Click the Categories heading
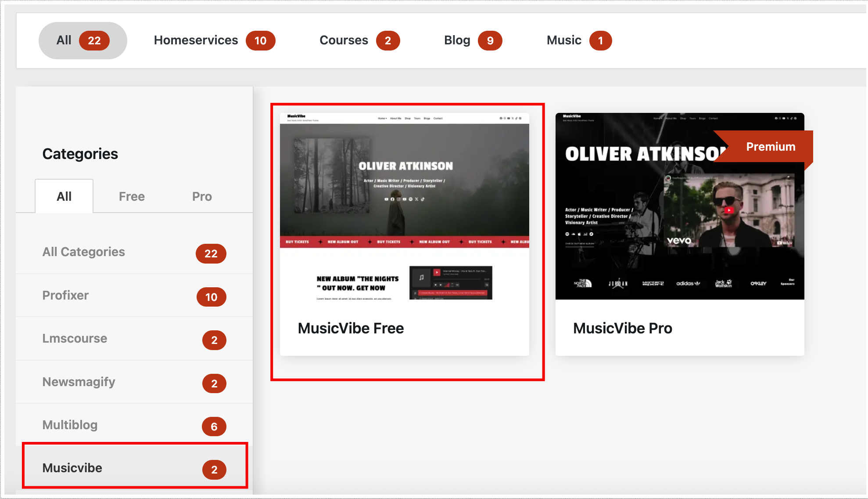Viewport: 868px width, 499px height. (80, 154)
